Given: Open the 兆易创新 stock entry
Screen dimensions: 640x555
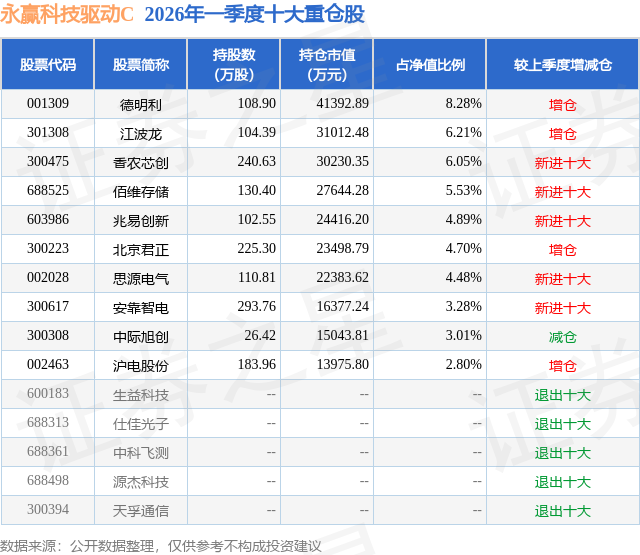Looking at the screenshot, I should (141, 221).
